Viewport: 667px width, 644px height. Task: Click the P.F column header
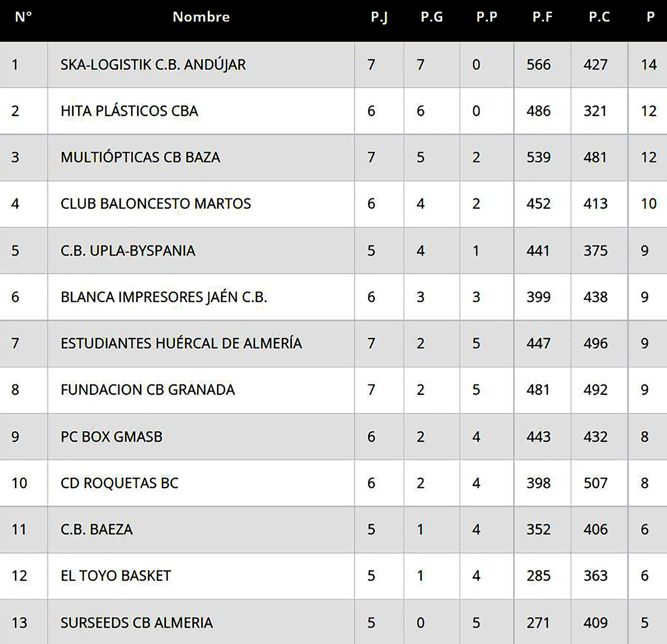(542, 17)
